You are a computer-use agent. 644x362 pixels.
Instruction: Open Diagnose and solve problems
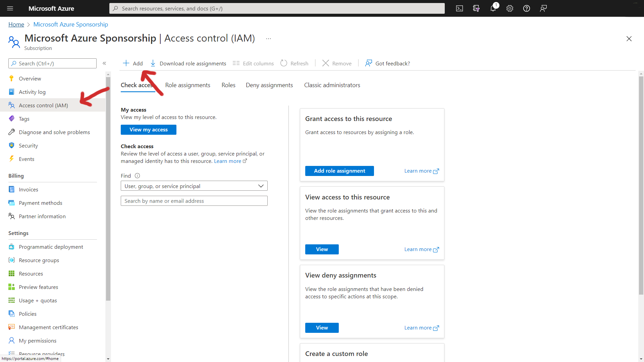pos(53,132)
